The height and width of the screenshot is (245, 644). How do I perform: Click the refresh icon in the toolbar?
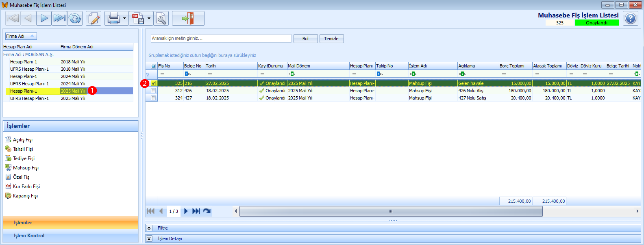click(x=75, y=18)
